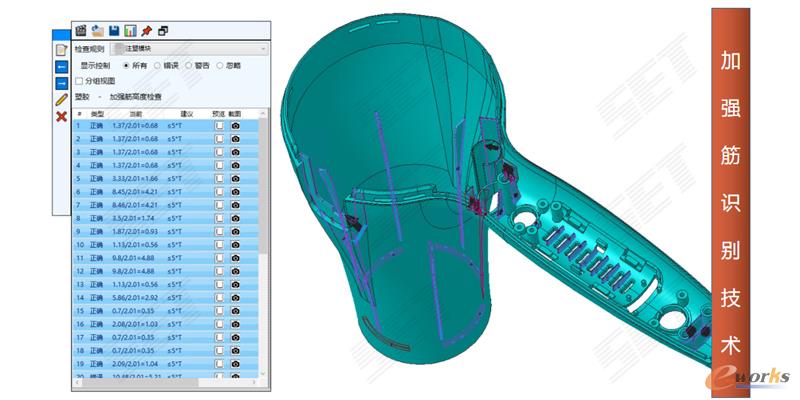This screenshot has height=400, width=800.
Task: Click the clapperboard icon in the panel toolbar
Action: 82,31
